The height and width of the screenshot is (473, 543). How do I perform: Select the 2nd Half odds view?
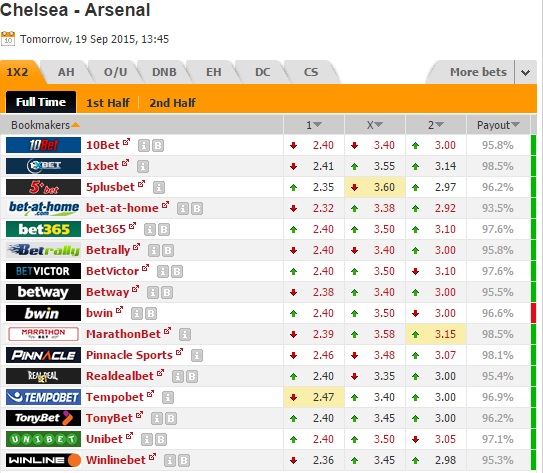(172, 103)
